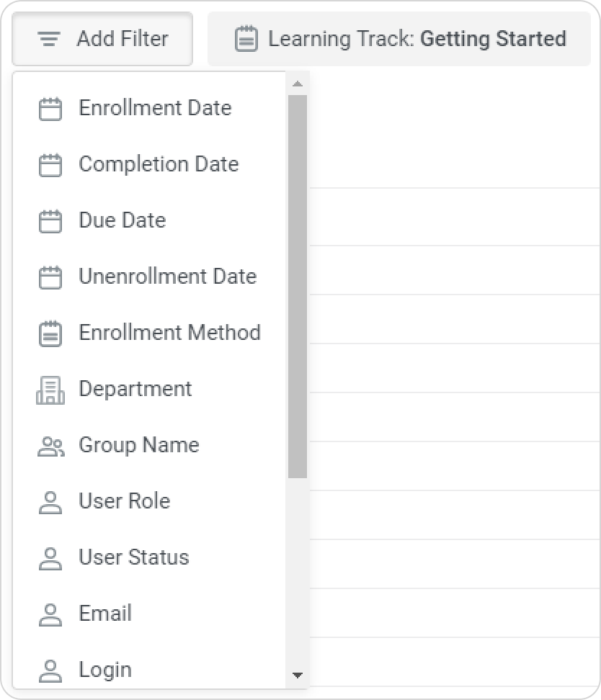Select the Group Name filter text label
The height and width of the screenshot is (700, 601).
138,445
